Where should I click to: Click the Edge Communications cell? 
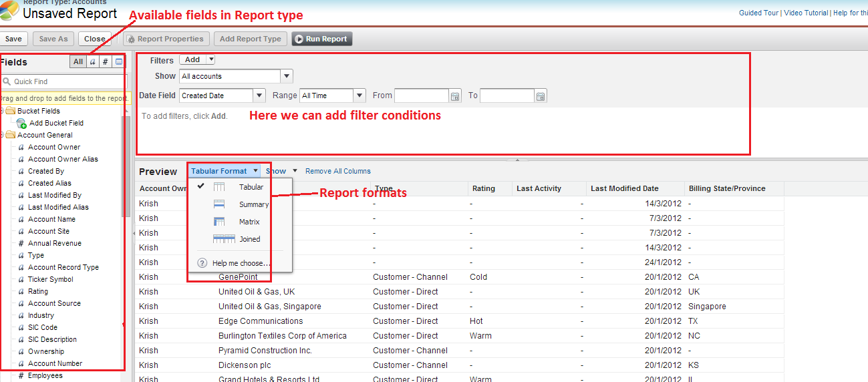tap(261, 321)
